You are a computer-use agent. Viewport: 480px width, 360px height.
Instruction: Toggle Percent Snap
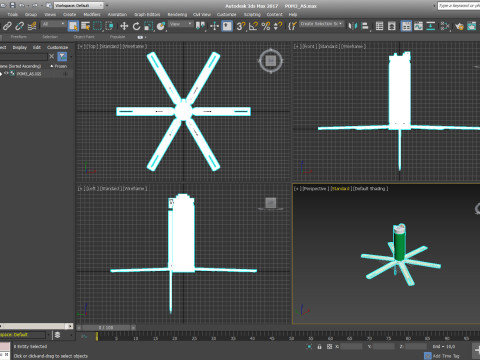click(266, 26)
